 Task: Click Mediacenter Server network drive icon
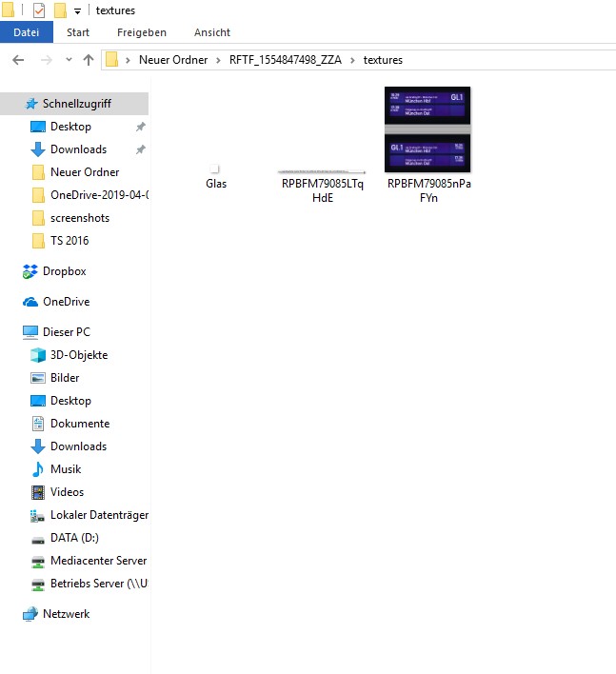[x=38, y=562]
